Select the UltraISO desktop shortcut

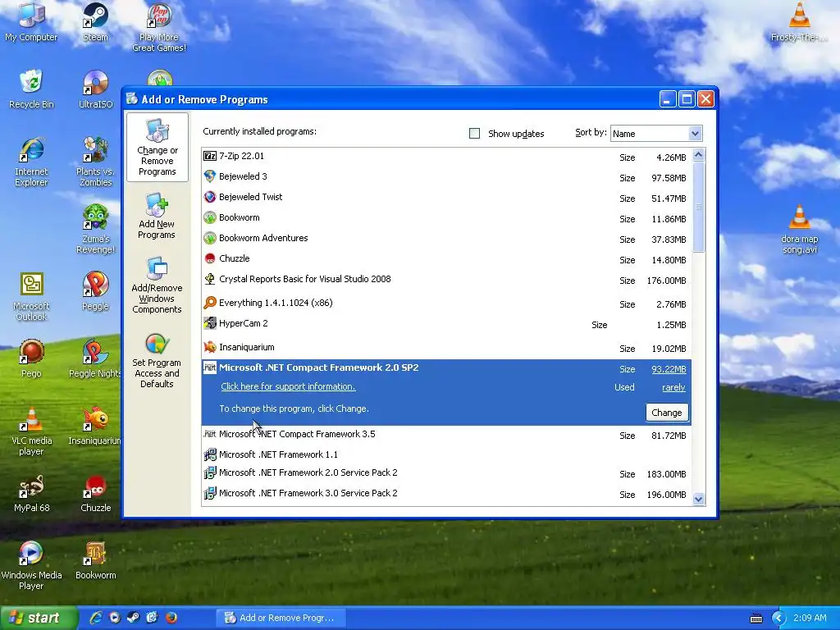(95, 89)
